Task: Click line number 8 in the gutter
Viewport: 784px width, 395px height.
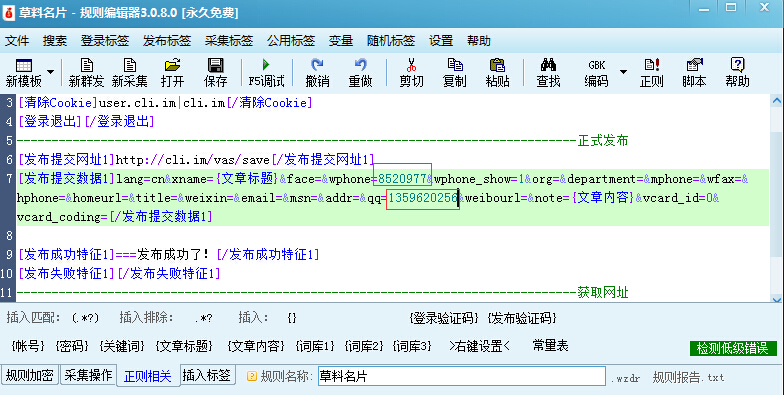Action: [x=9, y=236]
